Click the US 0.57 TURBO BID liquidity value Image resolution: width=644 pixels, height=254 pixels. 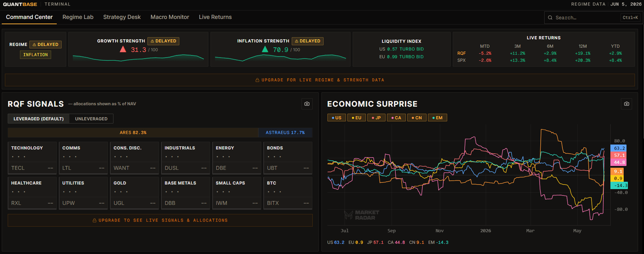[x=401, y=49]
